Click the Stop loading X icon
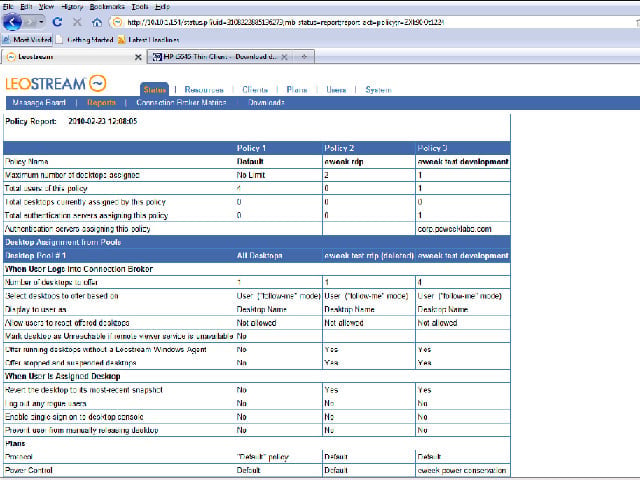This screenshot has height=480, width=640. pos(77,22)
